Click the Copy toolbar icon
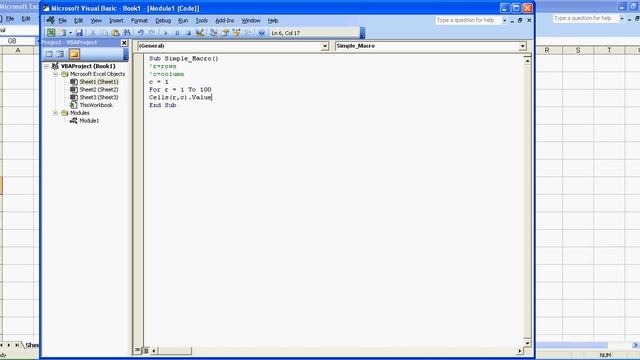 [104, 33]
